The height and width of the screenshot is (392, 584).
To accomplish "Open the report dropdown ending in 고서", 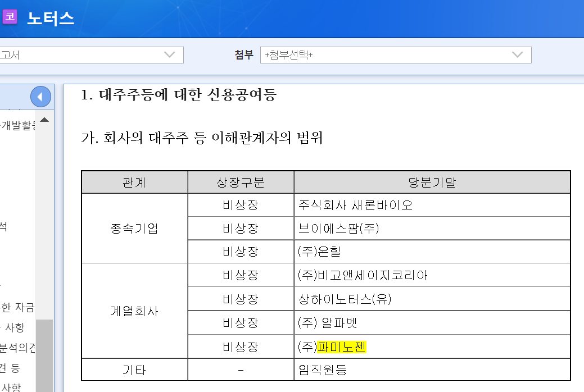I will [91, 55].
